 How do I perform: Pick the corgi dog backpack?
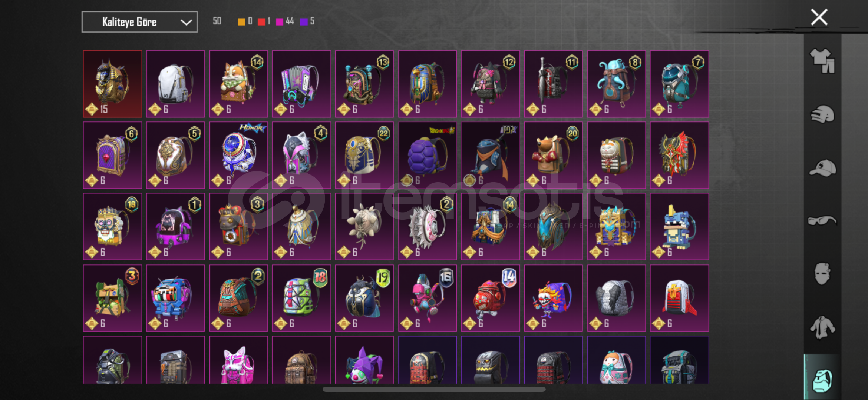238,84
